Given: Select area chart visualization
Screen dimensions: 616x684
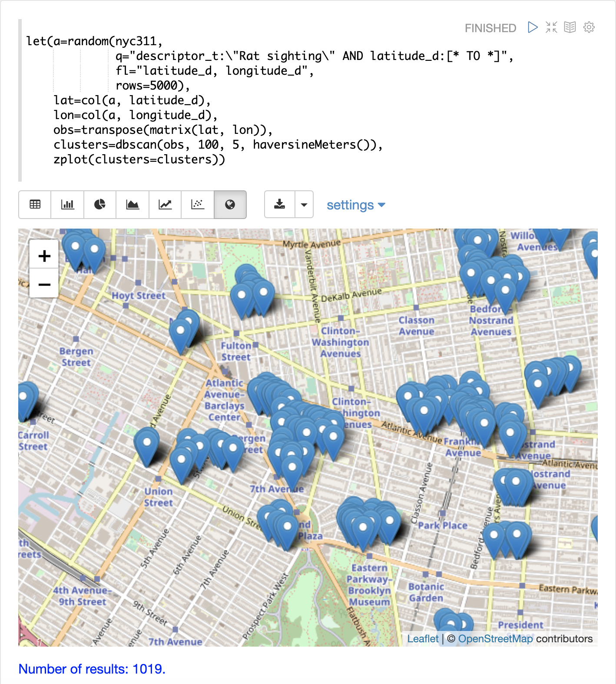Looking at the screenshot, I should click(x=132, y=204).
